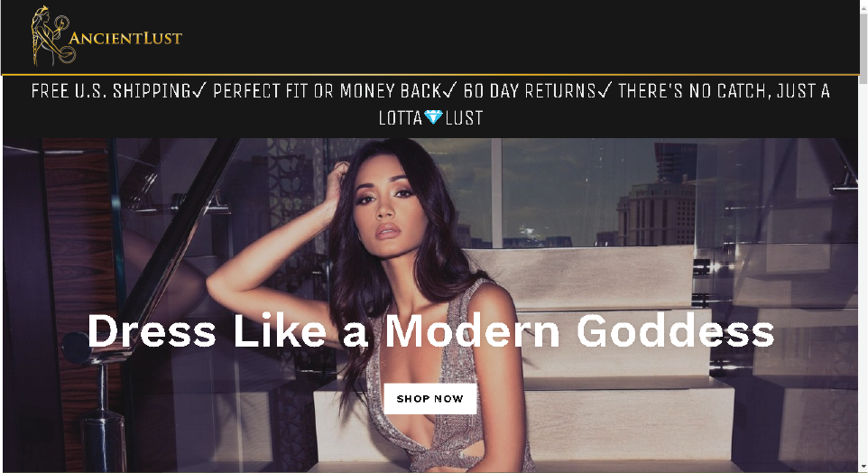
Task: Click the scrollbar up arrow
Action: [863, 5]
